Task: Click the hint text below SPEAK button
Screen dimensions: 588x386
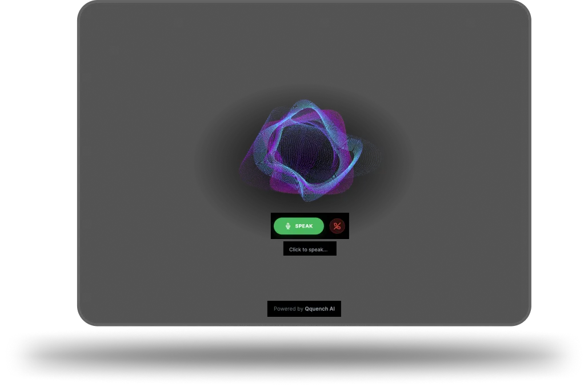Action: click(308, 249)
